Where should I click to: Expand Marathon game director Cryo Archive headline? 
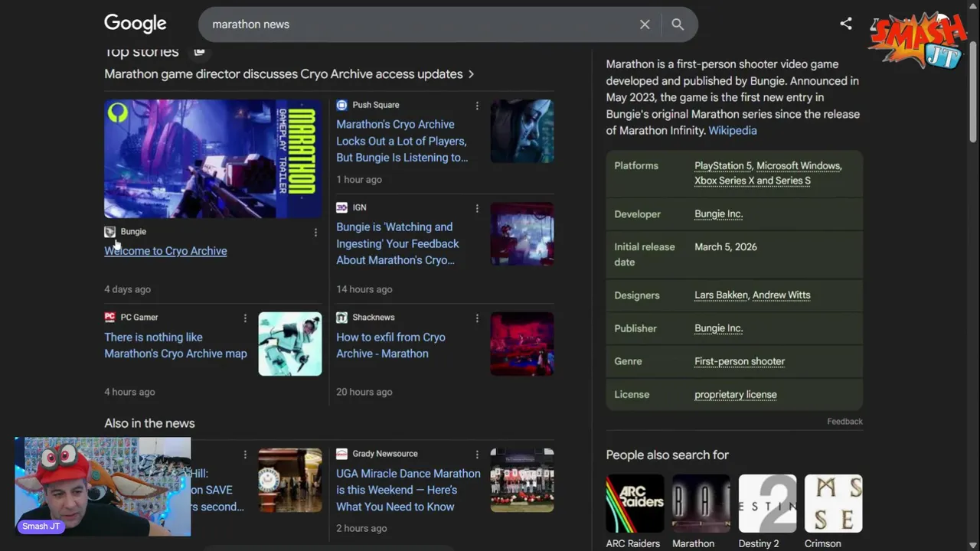289,74
